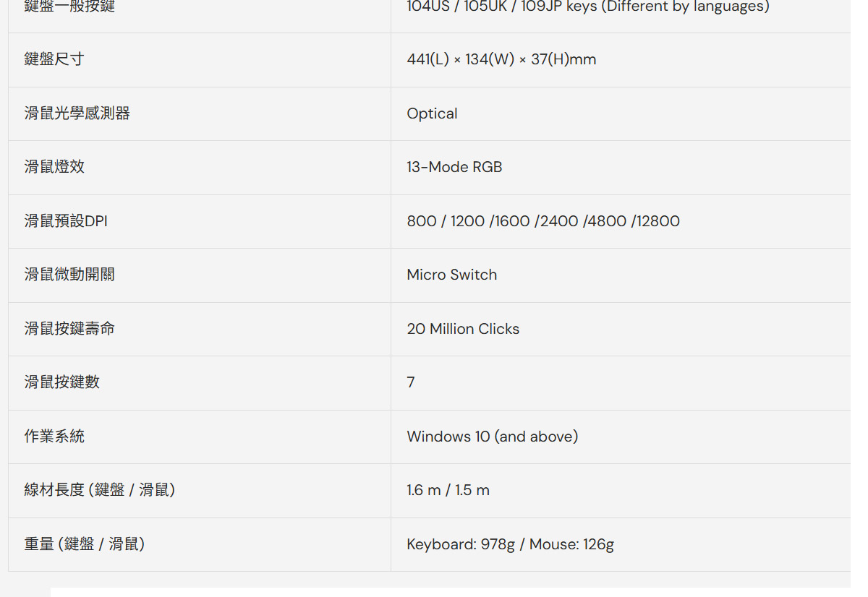
Task: Click the 滑鼠光學感測器 label
Action: tap(77, 113)
